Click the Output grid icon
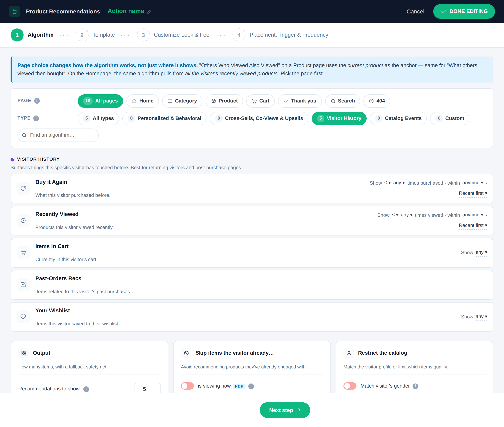The height and width of the screenshot is (427, 504). coord(24,353)
